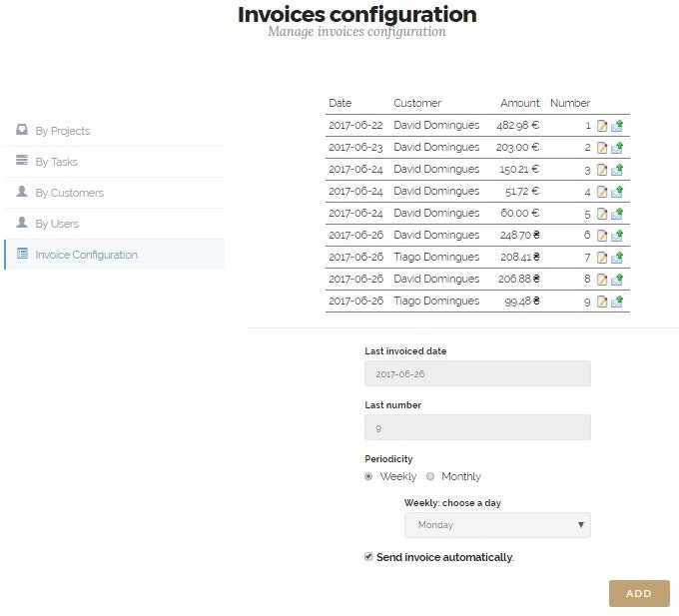Send invoice number 6 of 248.70
679x616 pixels.
click(617, 236)
